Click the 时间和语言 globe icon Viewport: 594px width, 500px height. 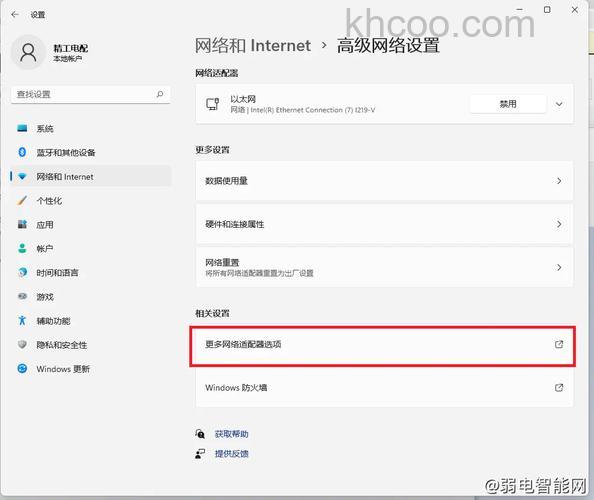(x=22, y=272)
